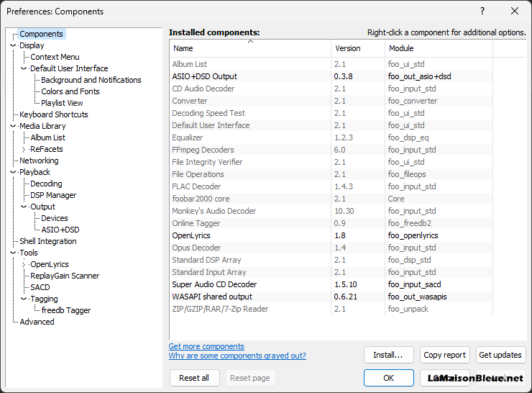
Task: Select Components in the tree
Action: [41, 34]
